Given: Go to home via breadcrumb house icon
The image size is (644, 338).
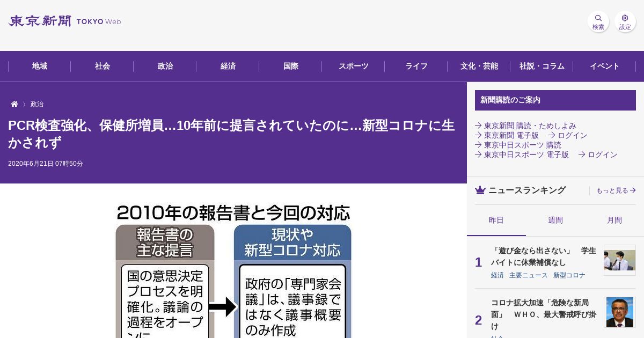Looking at the screenshot, I should [14, 104].
